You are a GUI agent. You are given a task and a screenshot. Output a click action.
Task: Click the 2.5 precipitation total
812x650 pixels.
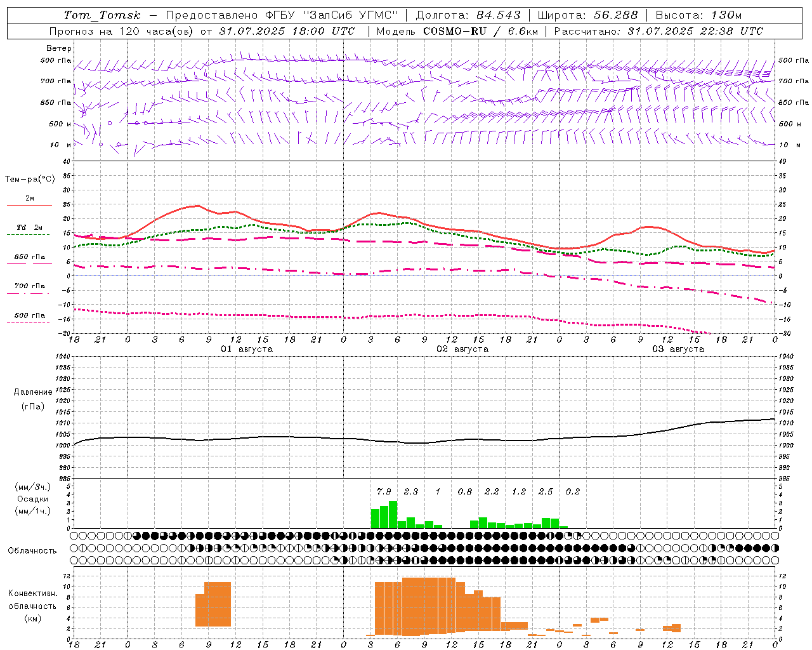click(546, 491)
